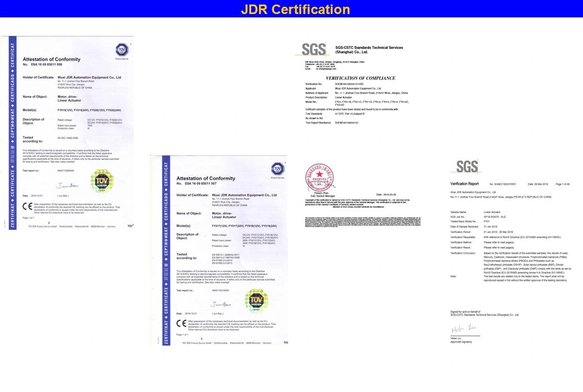
Task: Open the TÜV certificate E8A 16 09 85011 008
Action: (67, 133)
